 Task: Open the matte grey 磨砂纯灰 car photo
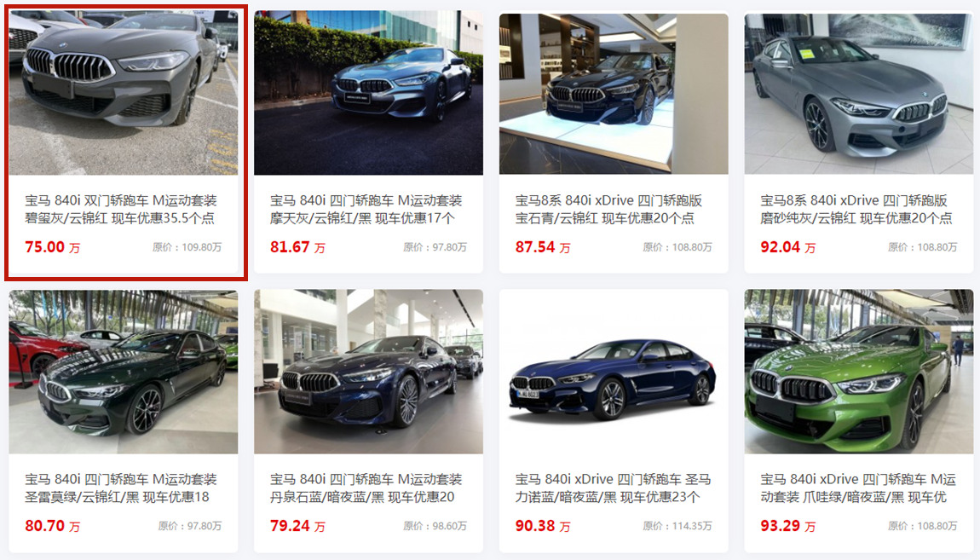(x=859, y=93)
